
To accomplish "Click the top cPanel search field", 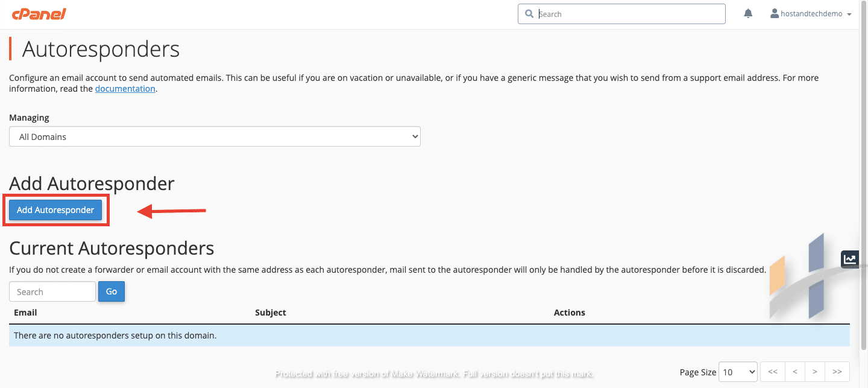I will click(621, 13).
